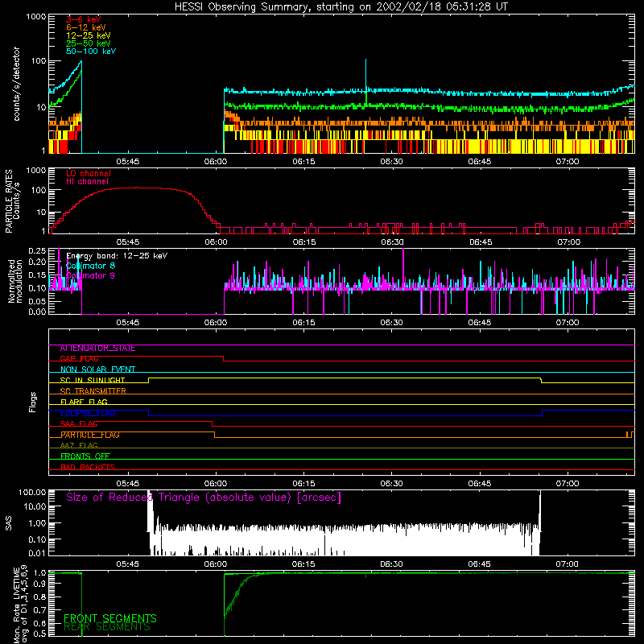Click the 06:45 time label under the SAS panel
Image resolution: width=644 pixels, height=644 pixels.
[479, 564]
